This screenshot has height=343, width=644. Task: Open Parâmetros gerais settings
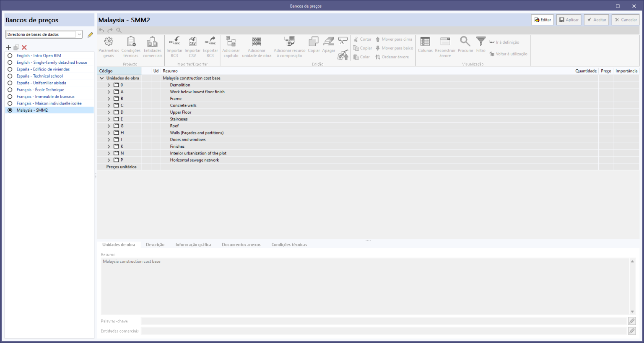[109, 47]
